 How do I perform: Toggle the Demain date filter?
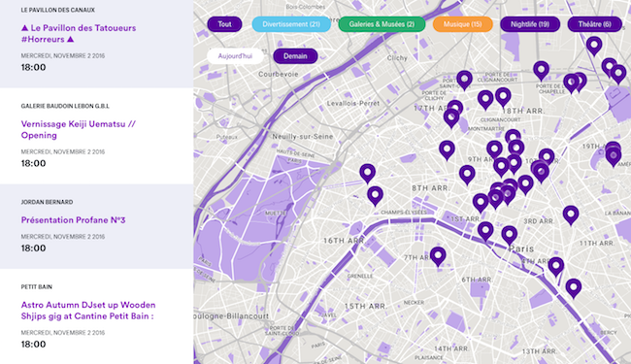pyautogui.click(x=295, y=56)
